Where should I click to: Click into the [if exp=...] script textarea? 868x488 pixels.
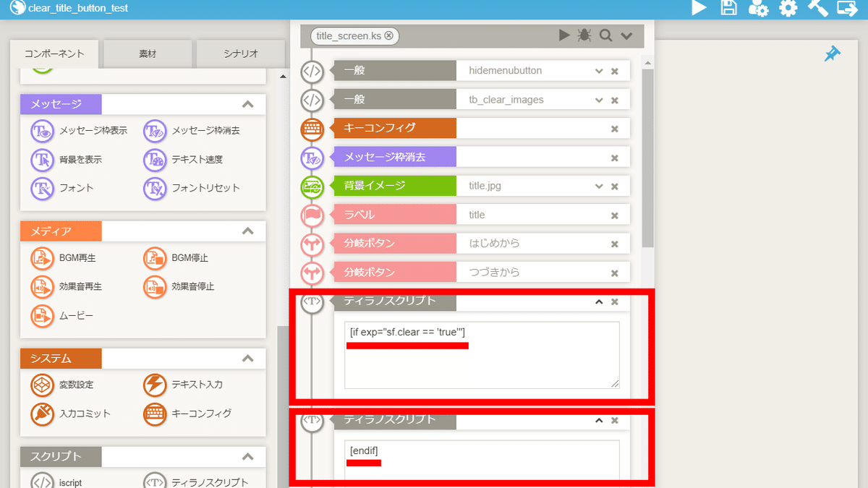click(x=482, y=355)
